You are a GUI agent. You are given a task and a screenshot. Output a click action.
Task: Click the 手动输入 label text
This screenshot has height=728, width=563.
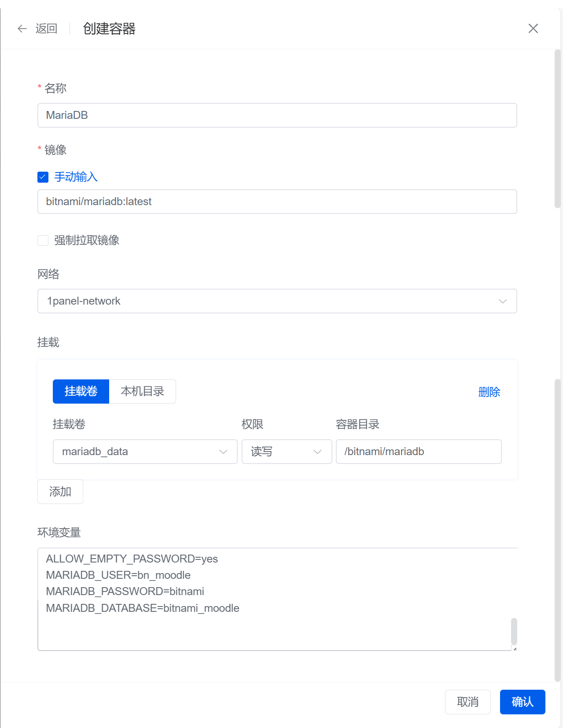click(x=76, y=177)
